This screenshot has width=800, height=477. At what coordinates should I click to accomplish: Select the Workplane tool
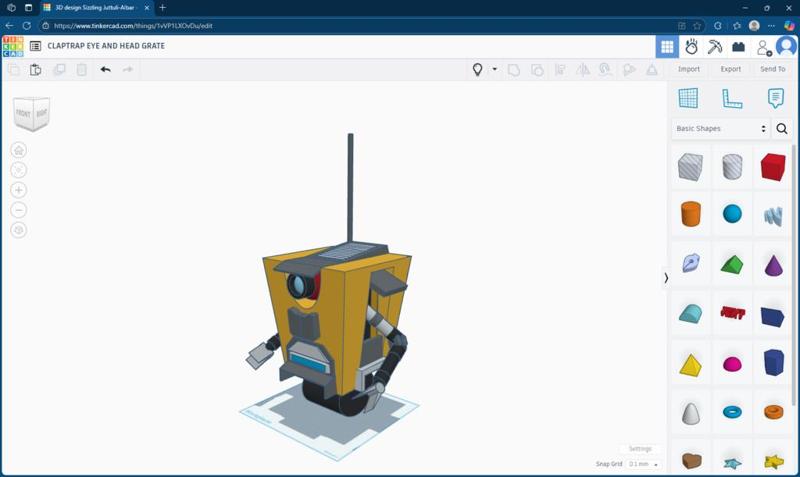[688, 98]
